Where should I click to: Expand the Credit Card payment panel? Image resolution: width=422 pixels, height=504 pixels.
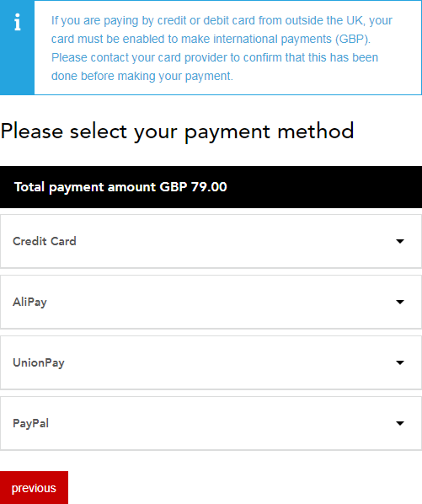click(x=211, y=241)
